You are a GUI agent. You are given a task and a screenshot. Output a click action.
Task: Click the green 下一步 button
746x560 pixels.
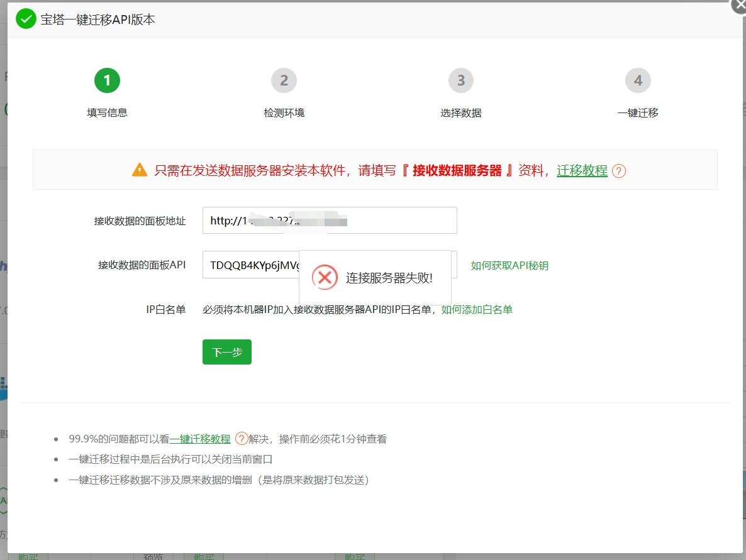(x=227, y=352)
